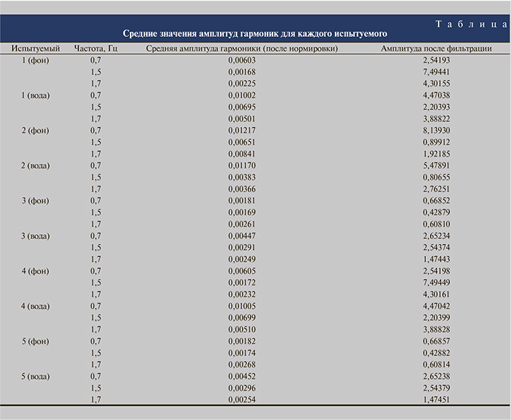Screen dimensions: 511x420
Task: Select the '4 (фон)' row label
Action: pyautogui.click(x=35, y=271)
